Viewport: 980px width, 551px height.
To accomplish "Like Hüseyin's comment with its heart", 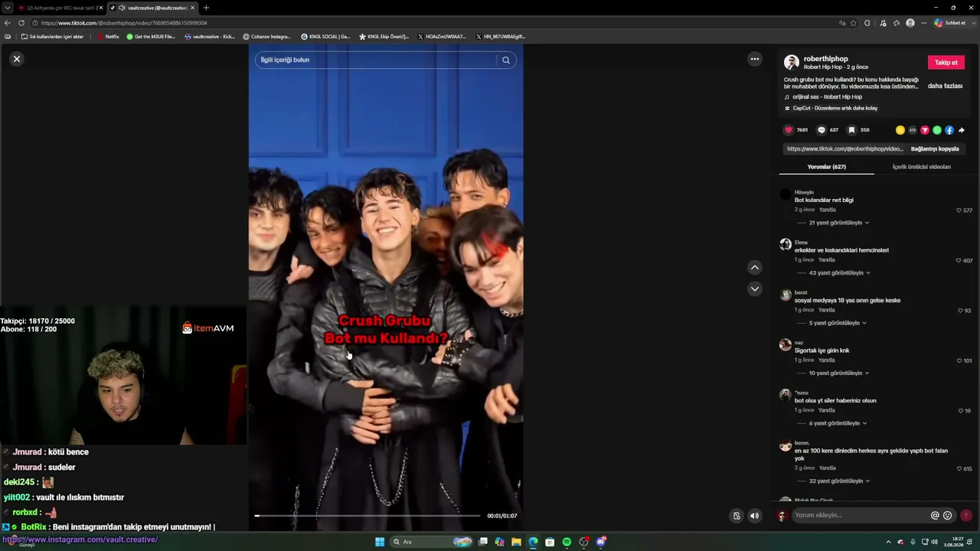I will (x=959, y=210).
